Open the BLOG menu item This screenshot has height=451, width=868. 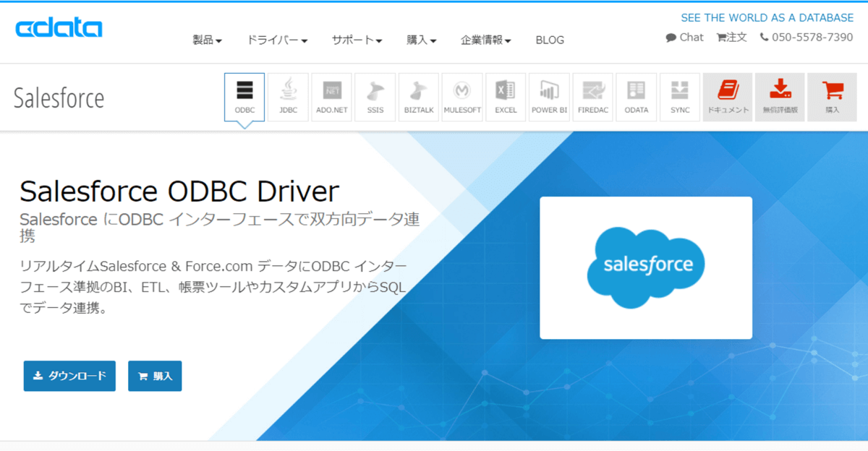click(x=550, y=40)
